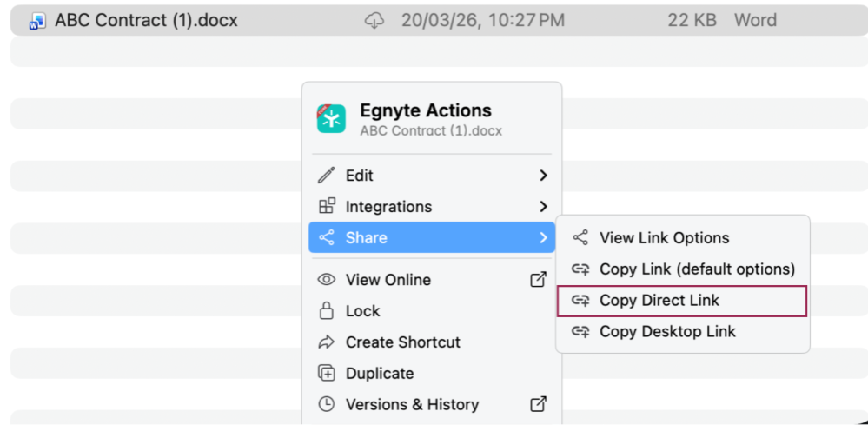Choose Create Shortcut

click(432, 342)
